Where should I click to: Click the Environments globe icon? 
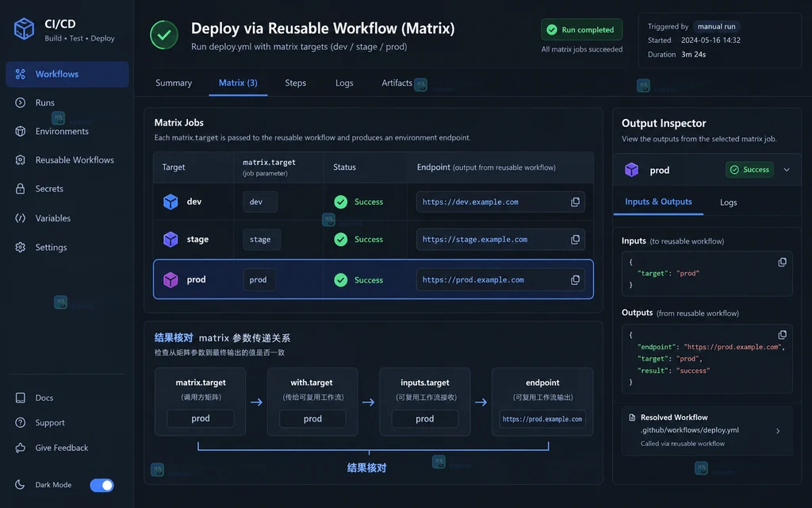pos(20,131)
